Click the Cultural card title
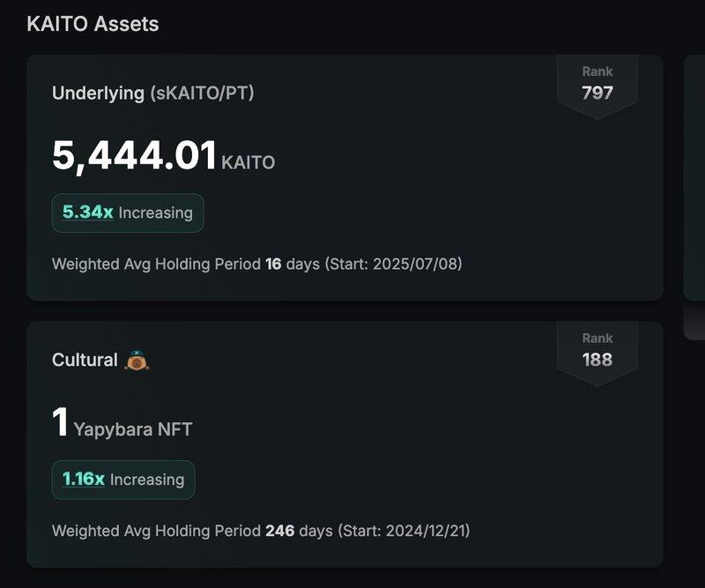 coord(85,360)
